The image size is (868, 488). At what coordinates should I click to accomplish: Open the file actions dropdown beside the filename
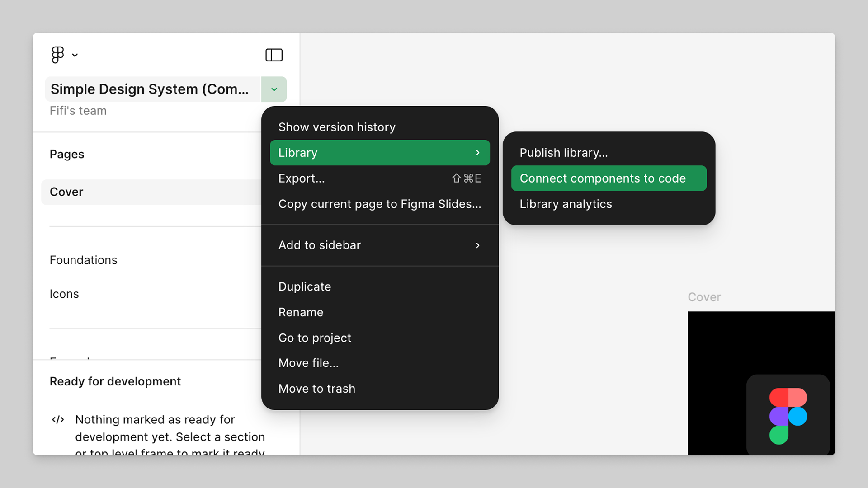pyautogui.click(x=274, y=89)
